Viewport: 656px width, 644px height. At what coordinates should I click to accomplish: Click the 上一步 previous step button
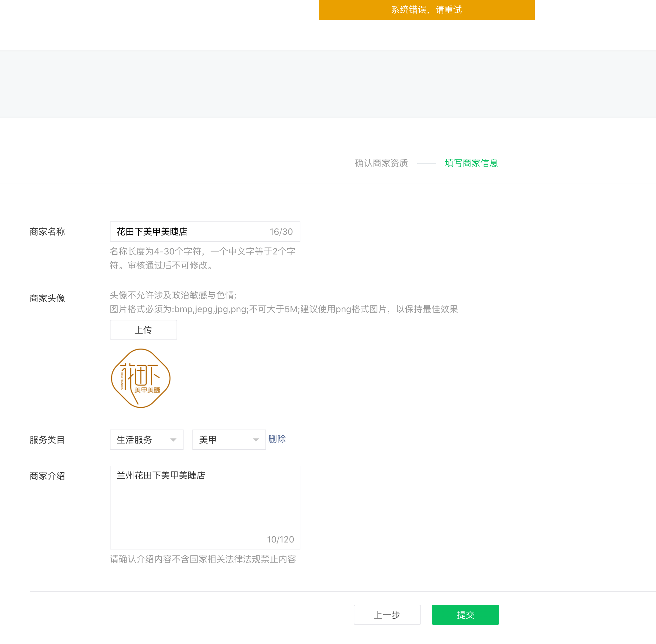coord(387,614)
